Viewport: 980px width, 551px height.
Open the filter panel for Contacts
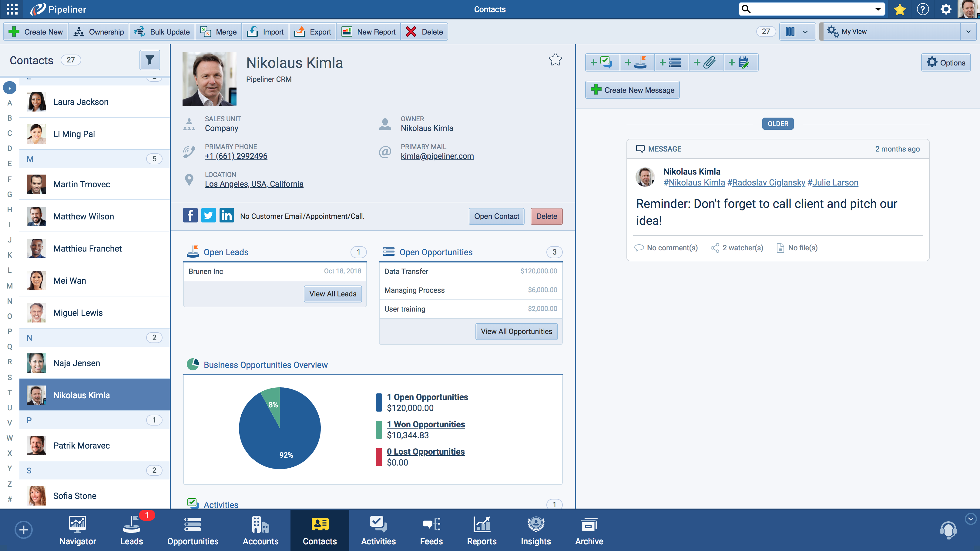pyautogui.click(x=149, y=60)
